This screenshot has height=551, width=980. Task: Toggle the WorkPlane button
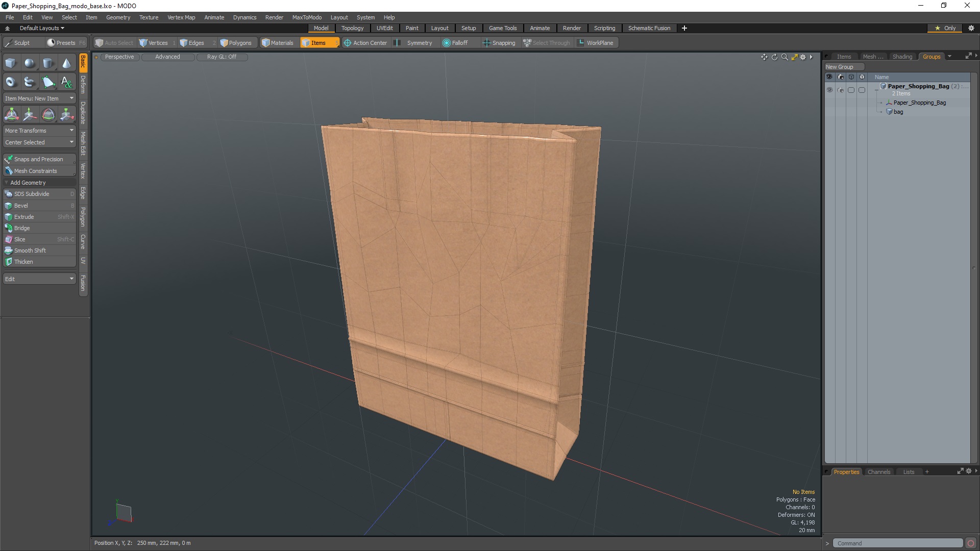[595, 43]
